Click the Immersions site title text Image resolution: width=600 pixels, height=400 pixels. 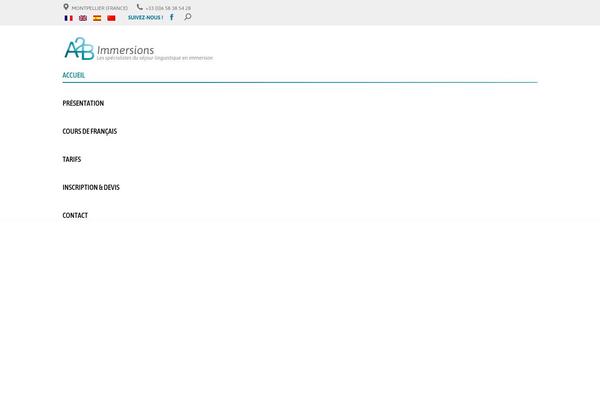click(126, 50)
